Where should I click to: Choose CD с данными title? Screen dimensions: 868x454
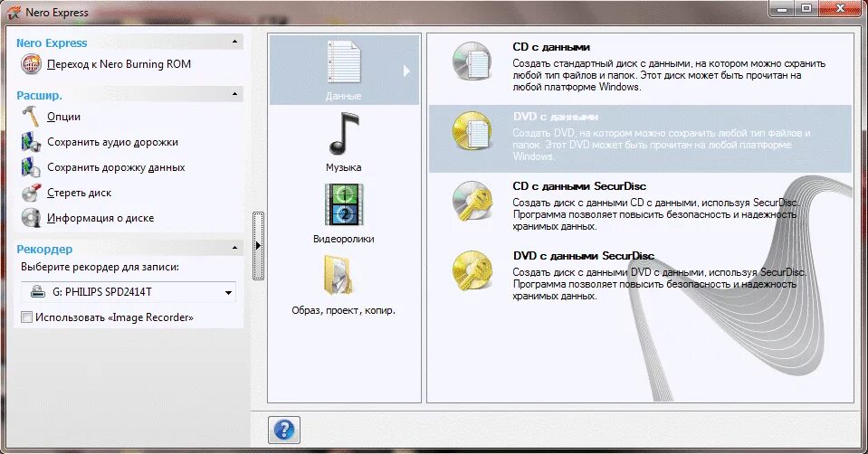(x=551, y=47)
